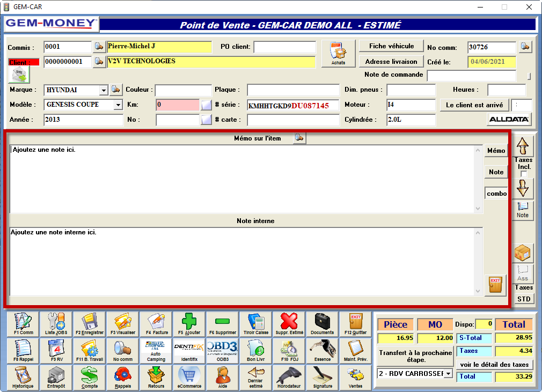View Historique history
The image size is (542, 392).
[23, 378]
